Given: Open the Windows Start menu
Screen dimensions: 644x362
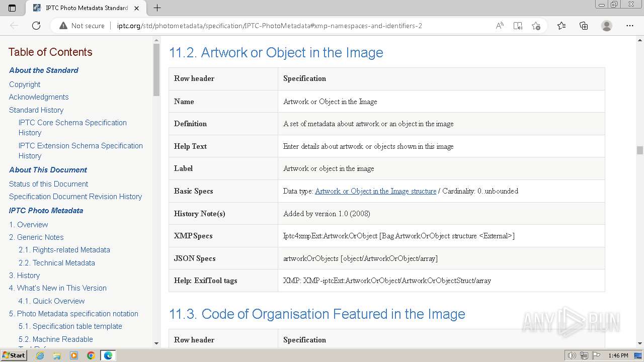Looking at the screenshot, I should coord(14,355).
